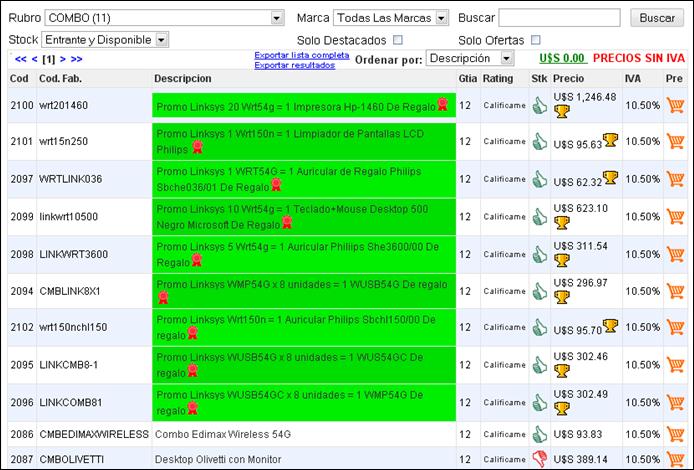Click red ribbon badge on Limpiador de Pantallas promo
Image resolution: width=694 pixels, height=470 pixels.
coord(197,147)
